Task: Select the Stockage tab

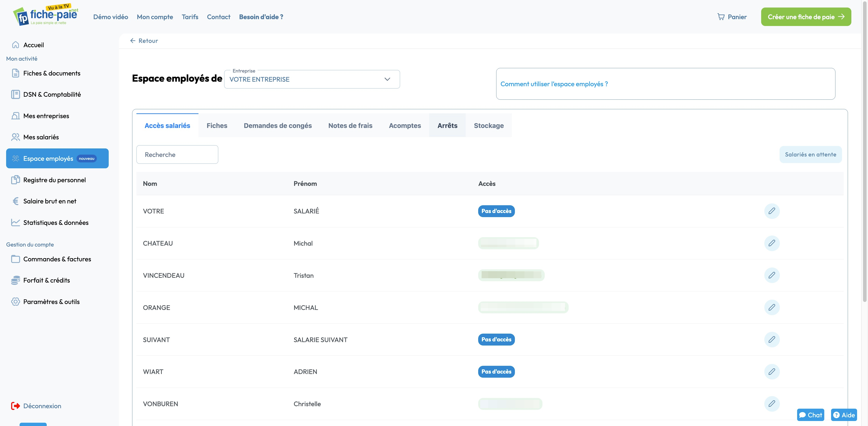Action: coord(489,125)
